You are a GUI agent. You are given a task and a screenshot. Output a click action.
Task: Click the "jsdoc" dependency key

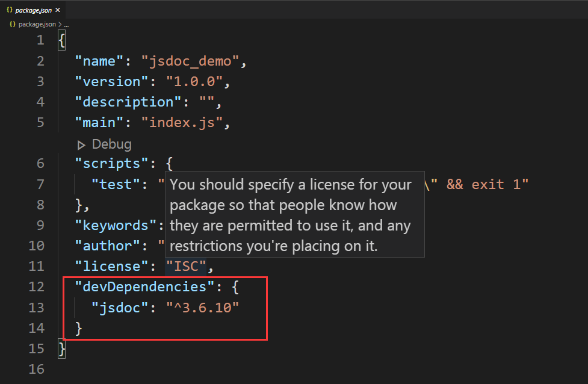point(120,308)
